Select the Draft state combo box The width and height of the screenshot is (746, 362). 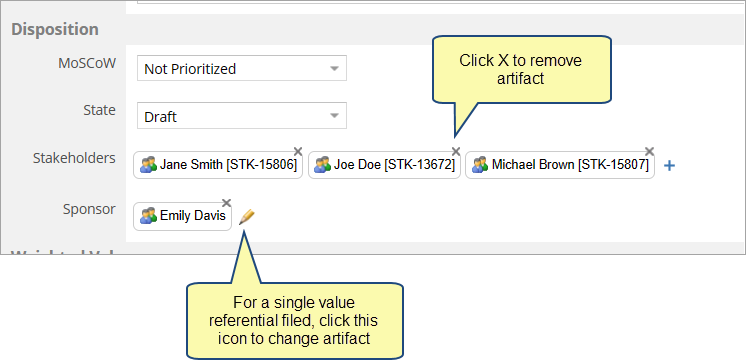[242, 116]
